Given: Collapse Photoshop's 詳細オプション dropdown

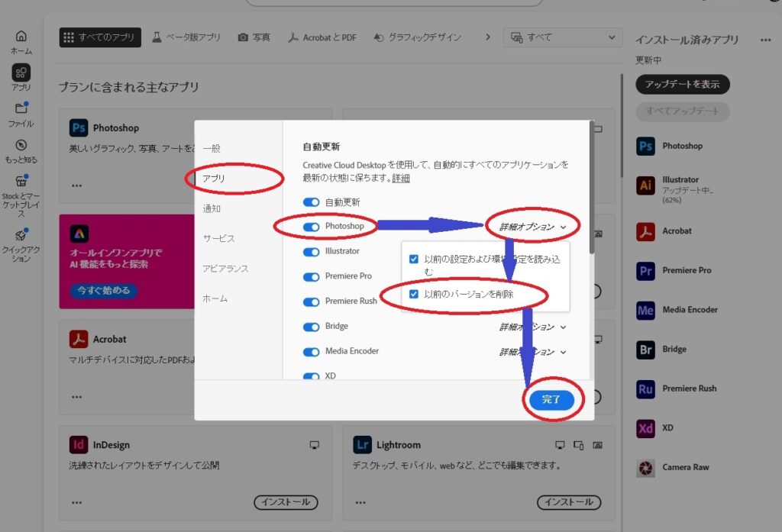Looking at the screenshot, I should click(x=532, y=227).
